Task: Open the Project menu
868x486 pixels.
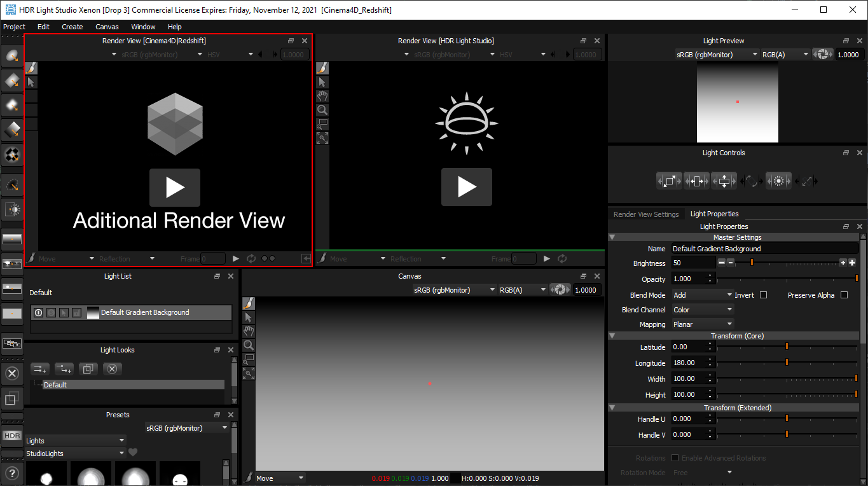Action: tap(14, 27)
